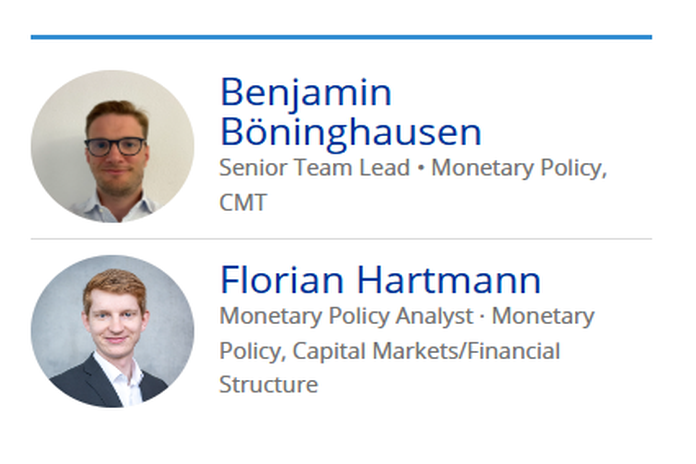Open Florian Hartmann's profile photo

[112, 331]
